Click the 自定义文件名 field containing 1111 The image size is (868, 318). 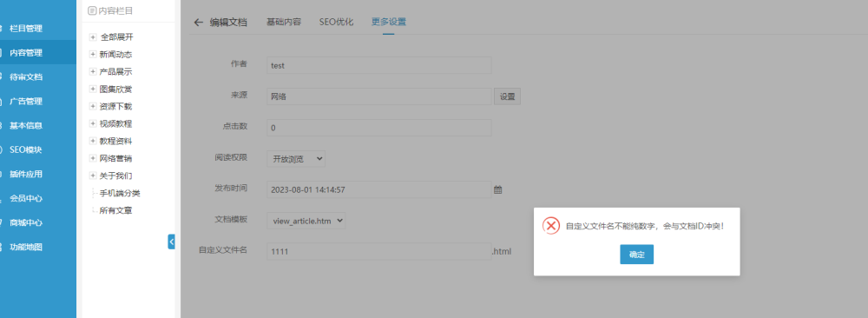click(x=379, y=251)
